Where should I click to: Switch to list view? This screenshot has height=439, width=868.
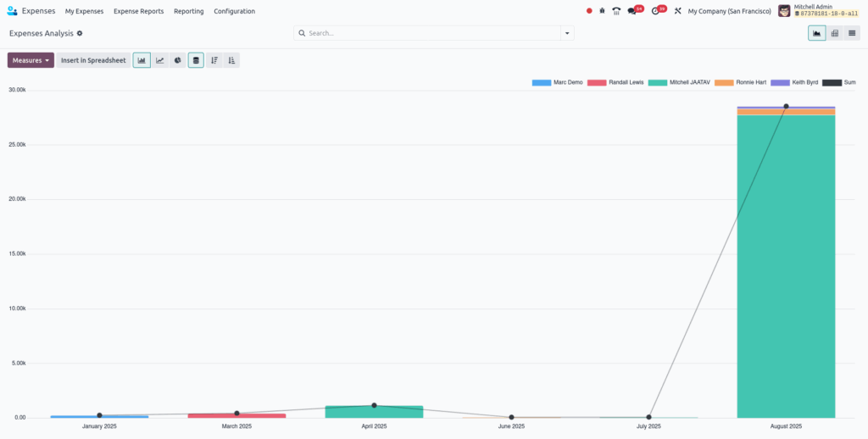pos(852,33)
